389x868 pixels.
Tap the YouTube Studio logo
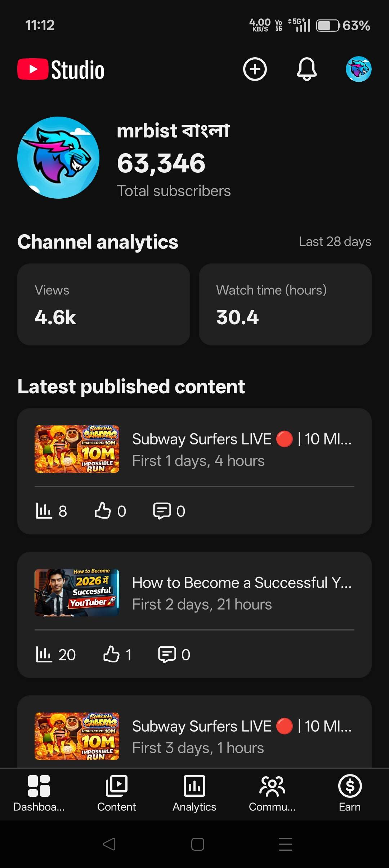click(x=61, y=69)
